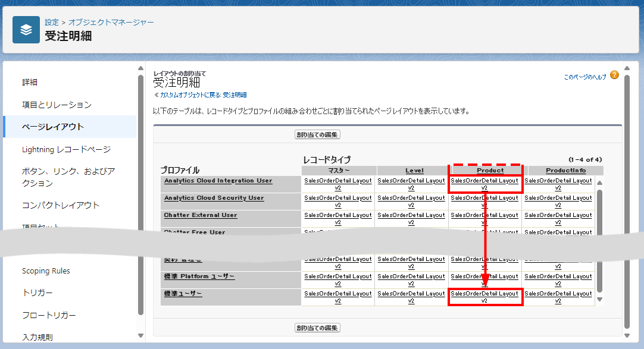Click the table scroll-down arrow

(599, 300)
